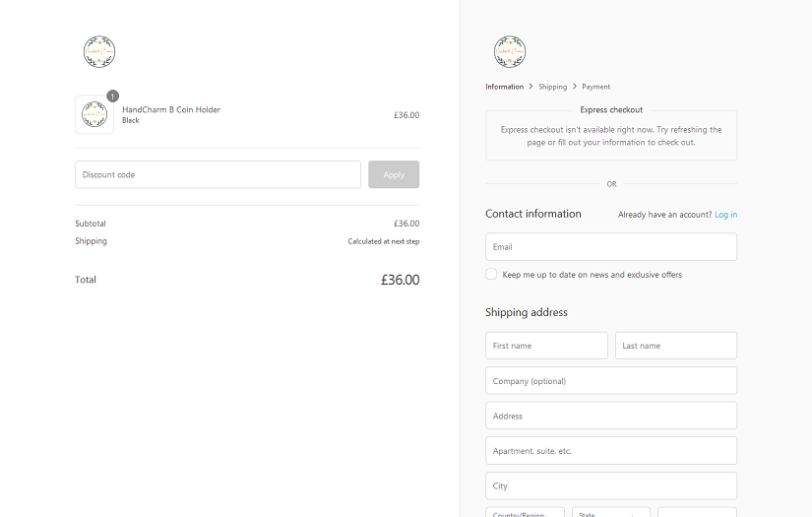Click the store logo above the order summary
Image resolution: width=812 pixels, height=517 pixels.
point(99,52)
